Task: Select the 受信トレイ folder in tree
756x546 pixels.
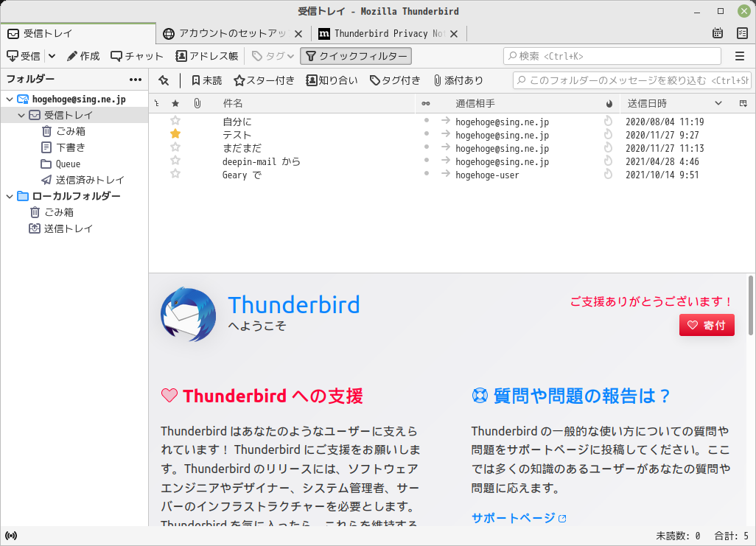Action: [74, 115]
